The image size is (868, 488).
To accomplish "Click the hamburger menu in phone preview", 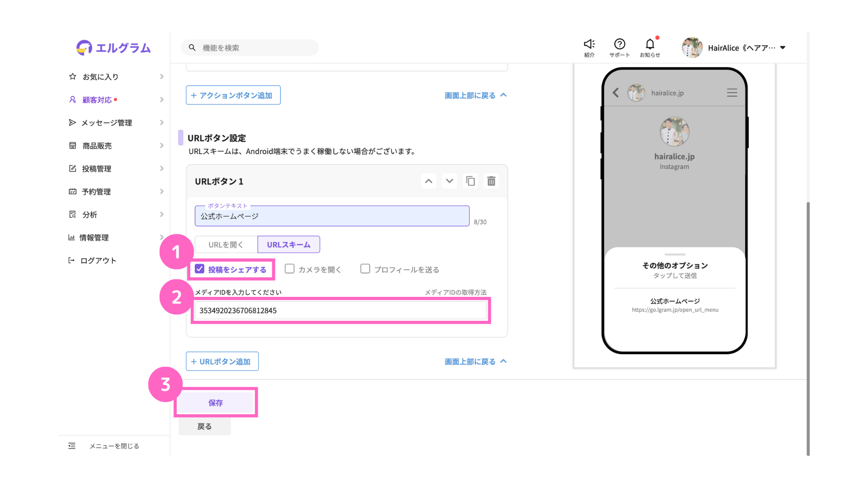I will [732, 93].
